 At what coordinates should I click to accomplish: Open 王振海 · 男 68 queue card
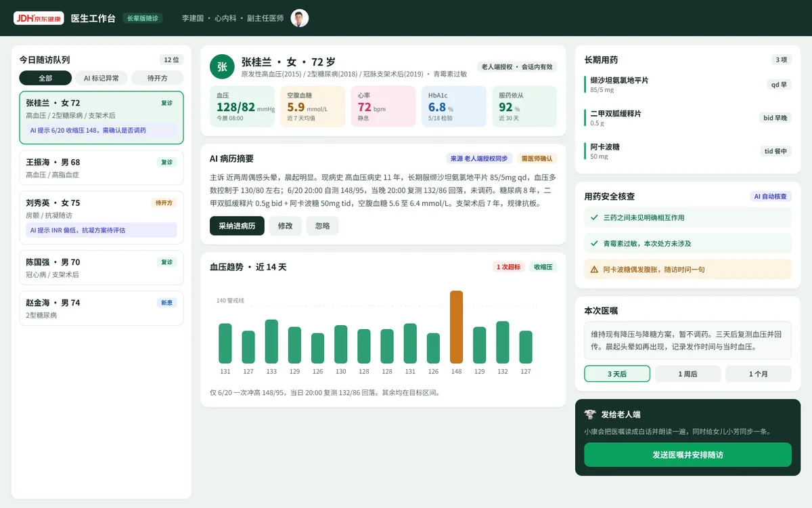pyautogui.click(x=101, y=167)
